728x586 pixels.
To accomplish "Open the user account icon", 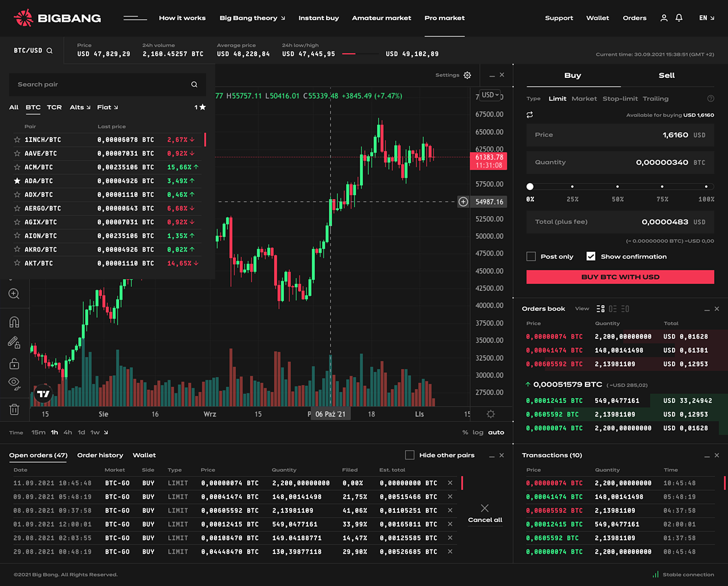I will [x=664, y=18].
